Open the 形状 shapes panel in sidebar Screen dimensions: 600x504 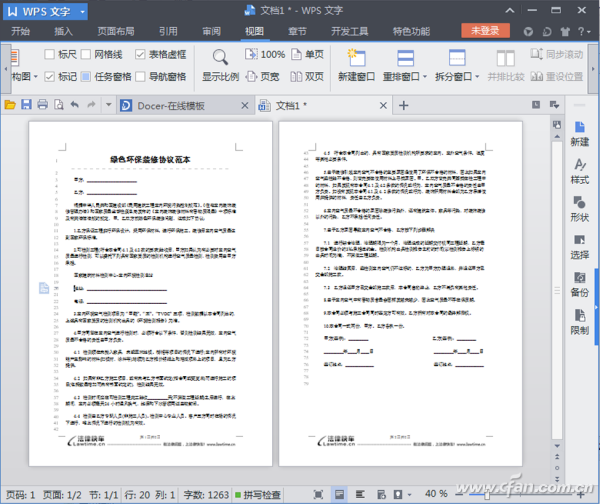coord(579,209)
